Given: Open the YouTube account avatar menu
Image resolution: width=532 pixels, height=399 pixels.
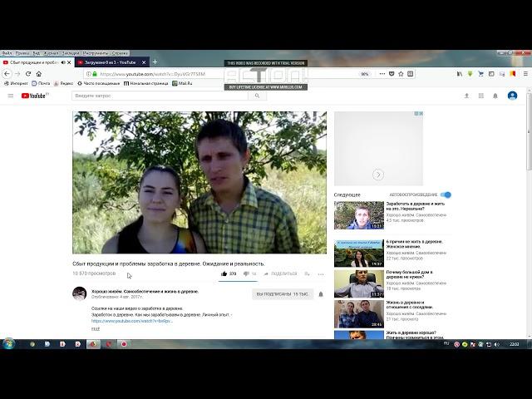Looking at the screenshot, I should (x=512, y=96).
